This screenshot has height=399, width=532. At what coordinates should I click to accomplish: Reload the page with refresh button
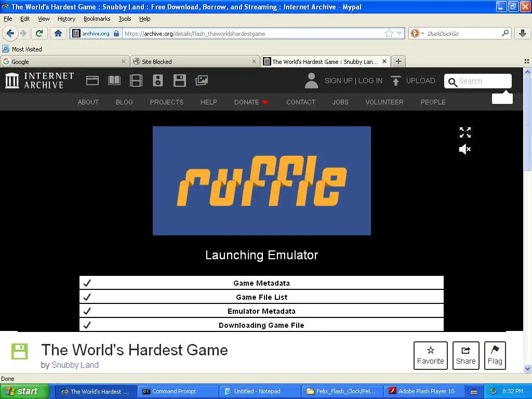[x=39, y=33]
